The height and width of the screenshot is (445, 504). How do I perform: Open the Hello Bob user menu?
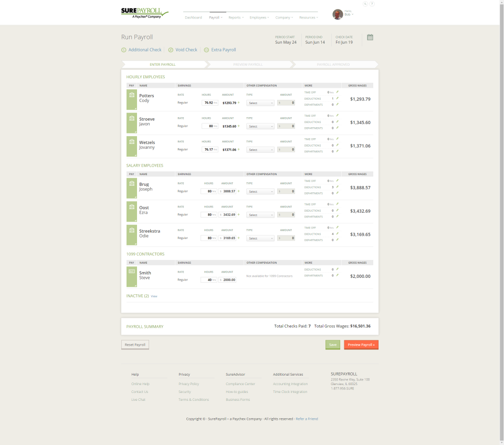(349, 13)
